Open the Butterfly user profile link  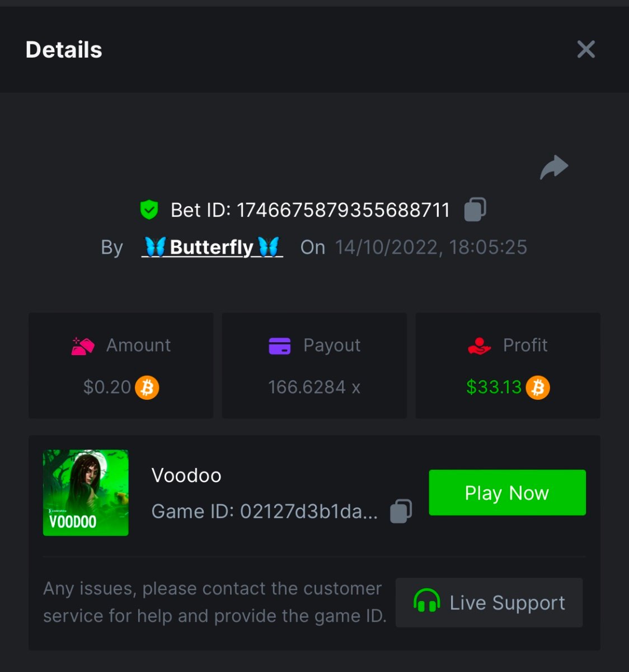[212, 247]
